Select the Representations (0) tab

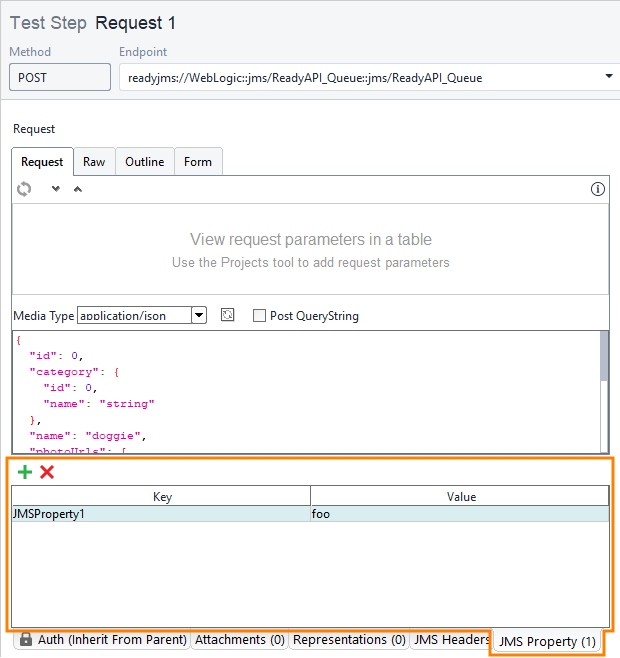tap(349, 640)
